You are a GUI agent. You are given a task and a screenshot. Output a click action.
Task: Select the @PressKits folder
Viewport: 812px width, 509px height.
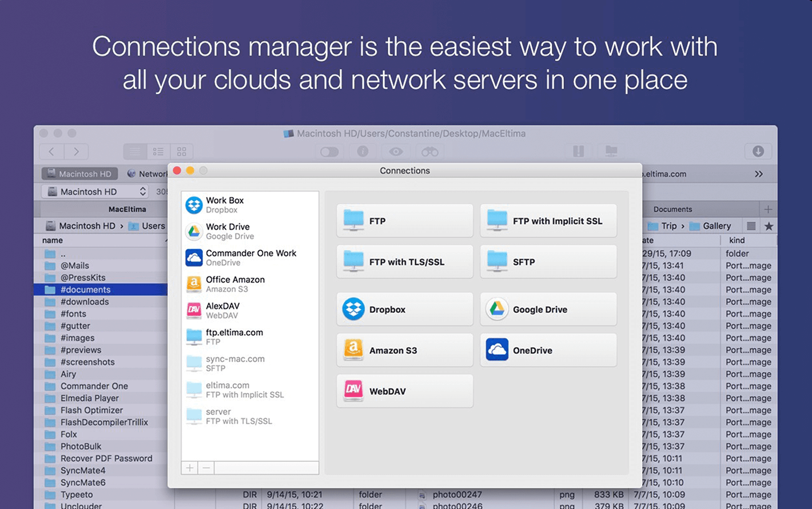(x=101, y=277)
